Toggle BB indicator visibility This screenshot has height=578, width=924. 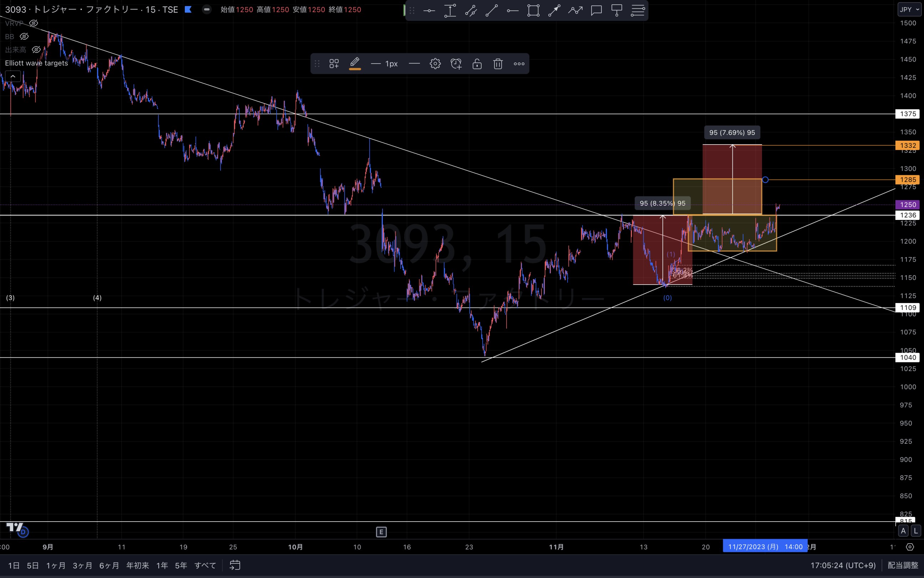point(24,36)
